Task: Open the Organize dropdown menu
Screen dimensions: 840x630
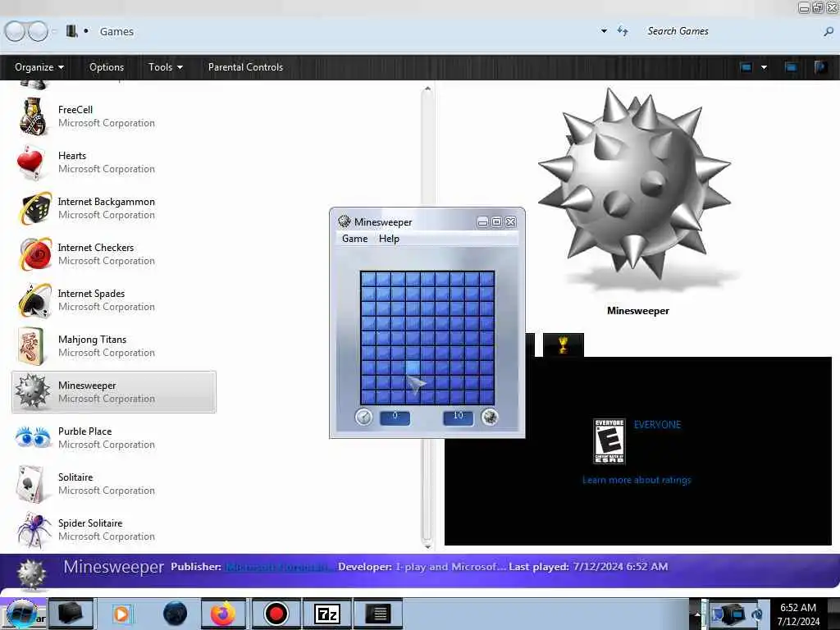Action: coord(39,67)
